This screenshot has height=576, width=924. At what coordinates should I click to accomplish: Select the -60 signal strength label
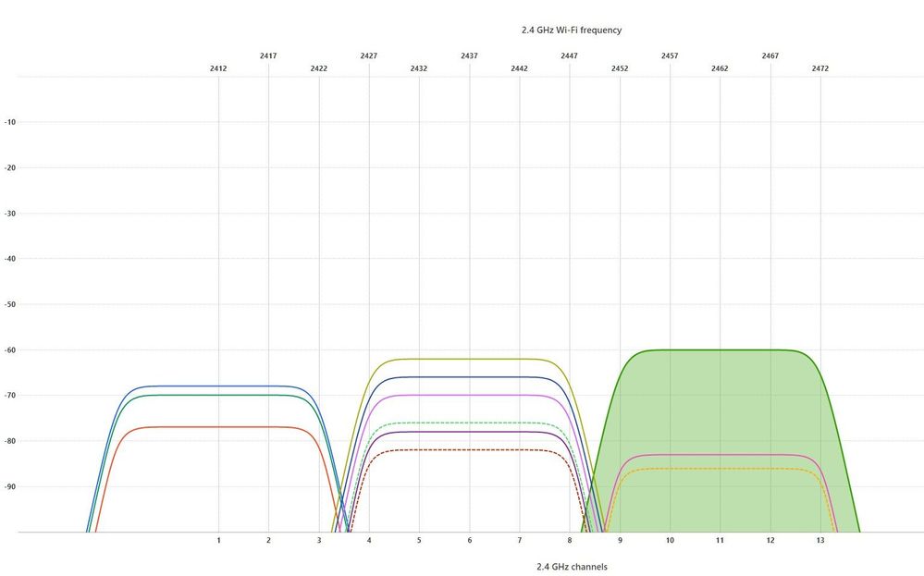click(11, 350)
